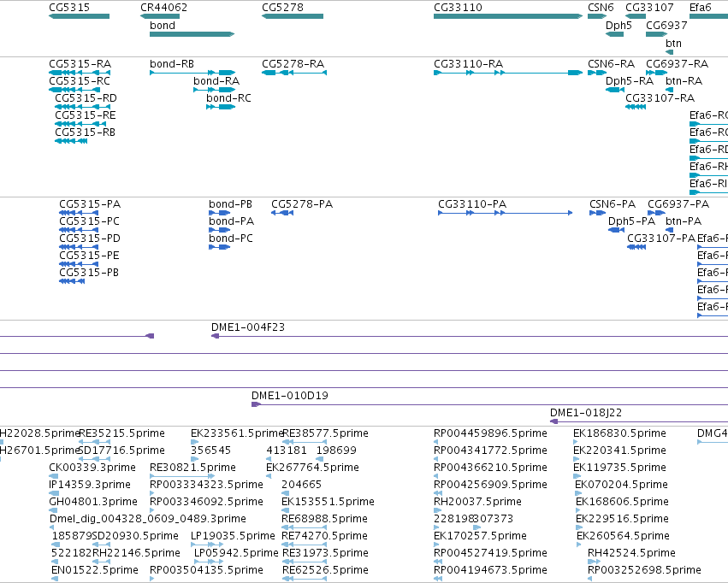
Task: Click transcript label bond-RA
Action: pos(216,81)
